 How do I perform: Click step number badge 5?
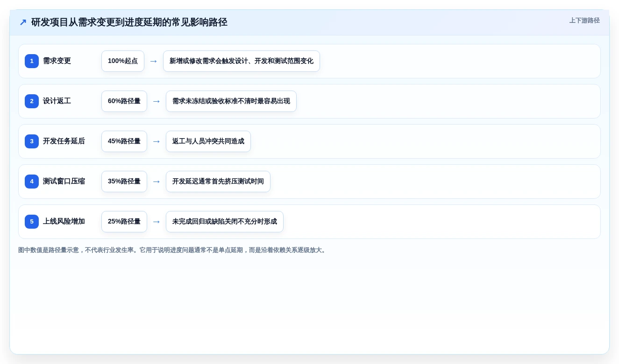(32, 222)
